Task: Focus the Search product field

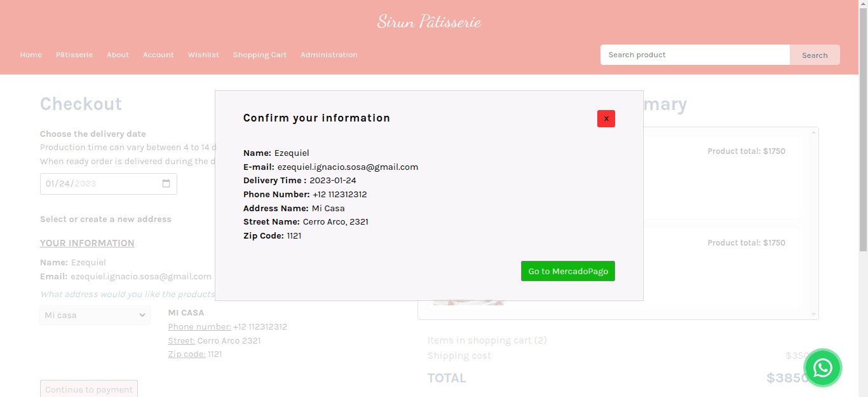Action: click(x=695, y=55)
